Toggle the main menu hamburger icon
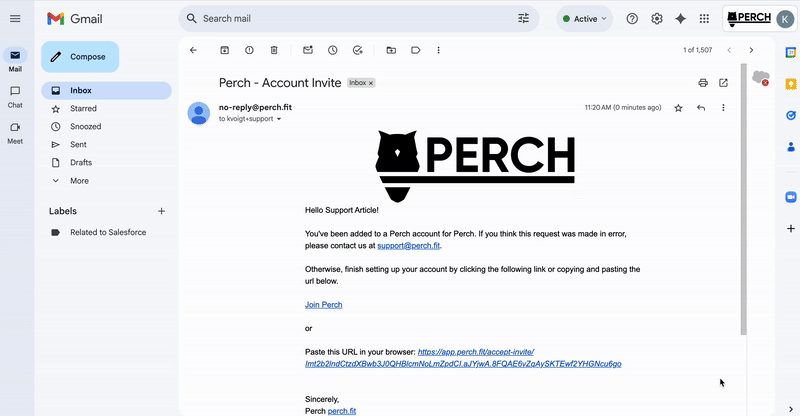 click(15, 19)
